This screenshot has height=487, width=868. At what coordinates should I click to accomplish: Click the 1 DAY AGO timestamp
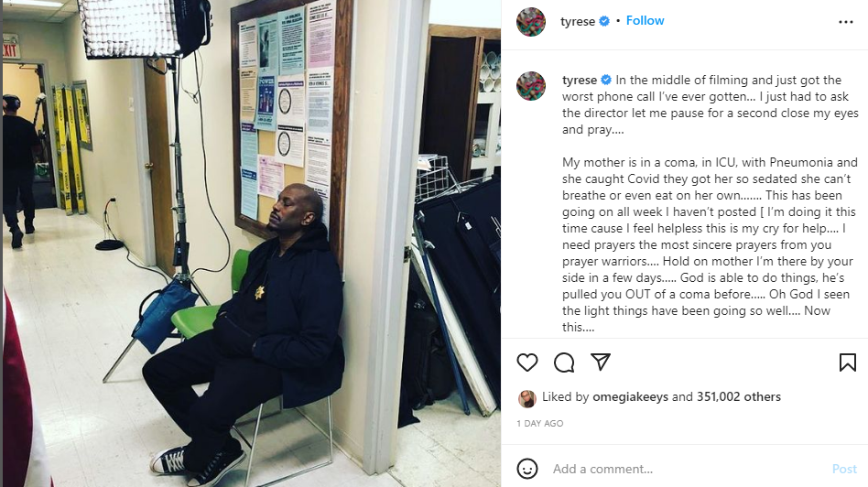click(x=539, y=423)
